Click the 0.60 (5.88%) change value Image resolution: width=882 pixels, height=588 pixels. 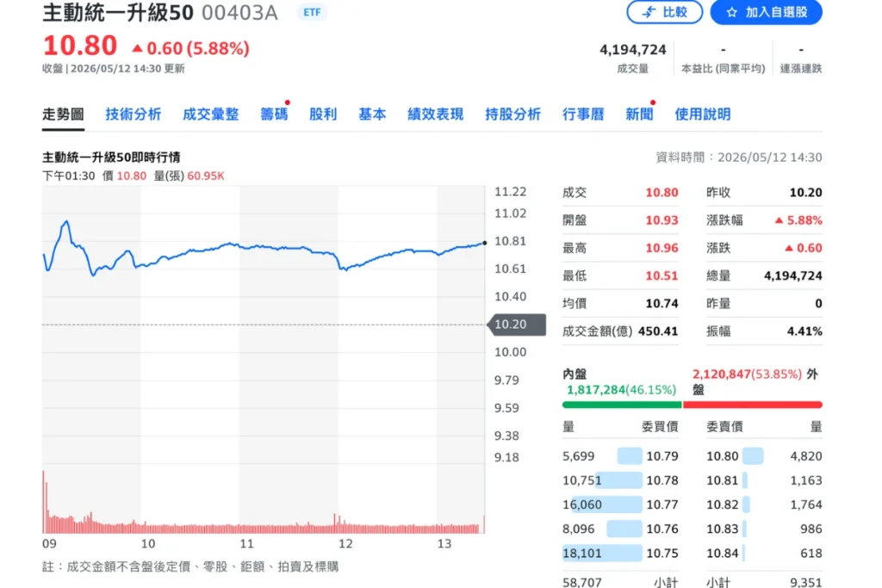(x=191, y=48)
